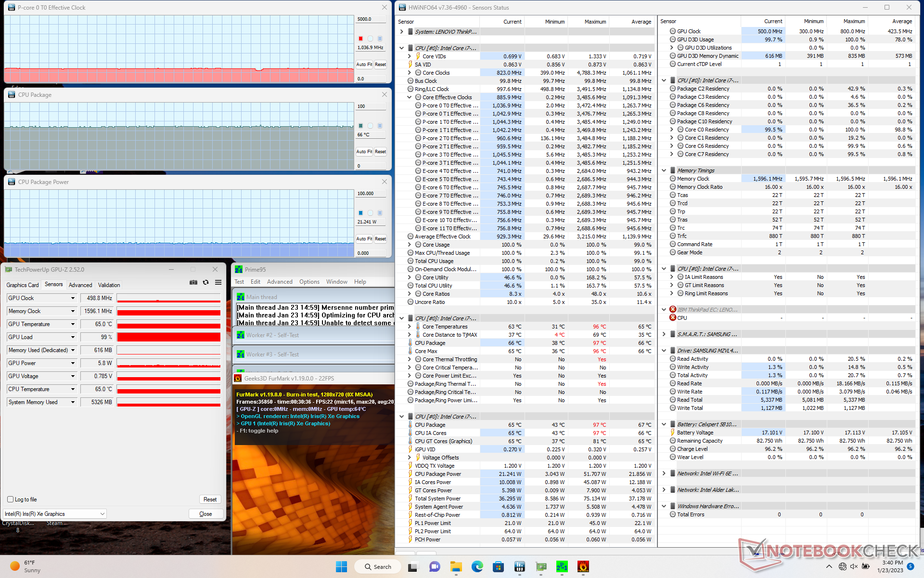Click the red color box in the P-core 0 graph
Viewport: 924px width, 578px height.
coord(360,39)
